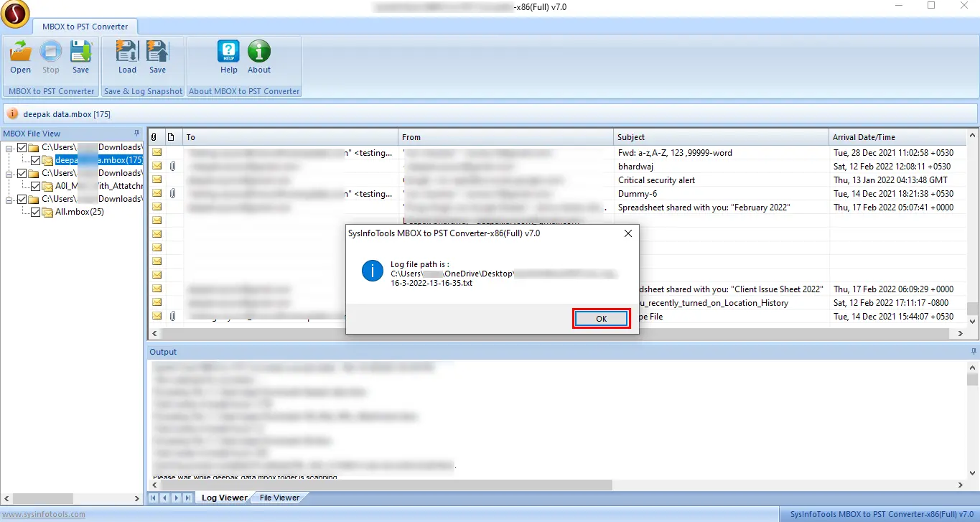
Task: Click the email list vertical scrollbar thumb
Action: coord(972,309)
